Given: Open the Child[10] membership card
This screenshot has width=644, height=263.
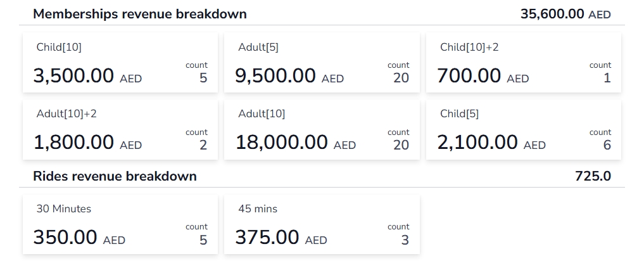Looking at the screenshot, I should (x=120, y=63).
